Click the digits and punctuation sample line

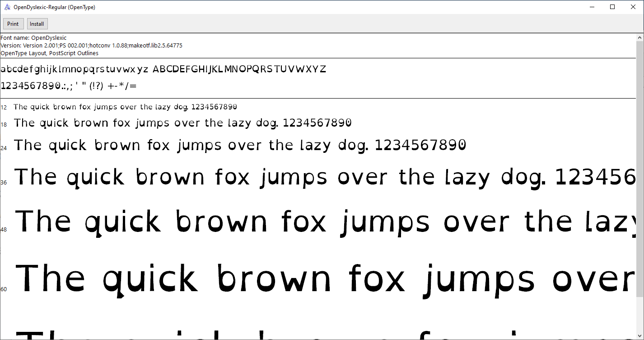pyautogui.click(x=69, y=85)
